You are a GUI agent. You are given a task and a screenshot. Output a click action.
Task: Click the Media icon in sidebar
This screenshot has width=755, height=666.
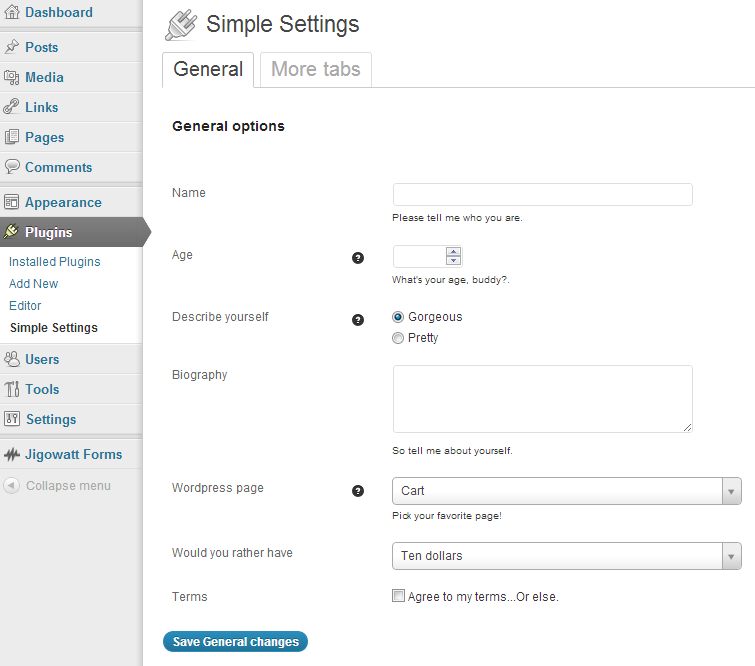coord(12,77)
